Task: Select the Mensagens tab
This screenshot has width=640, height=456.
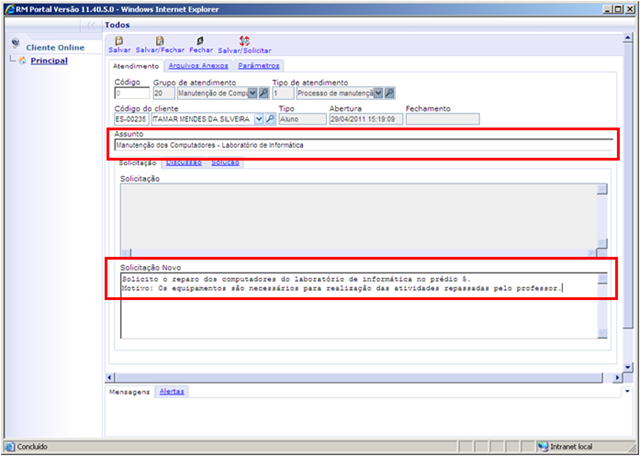Action: tap(129, 392)
